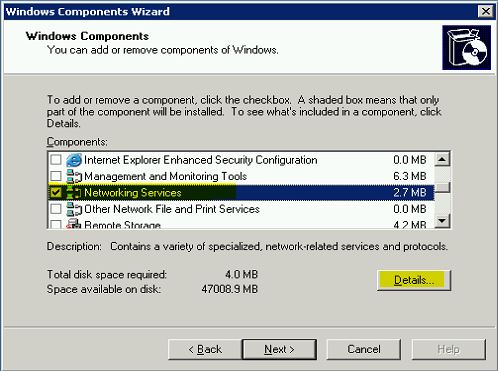This screenshot has width=498, height=371.
Task: Go Back to the previous wizard page
Action: click(205, 349)
